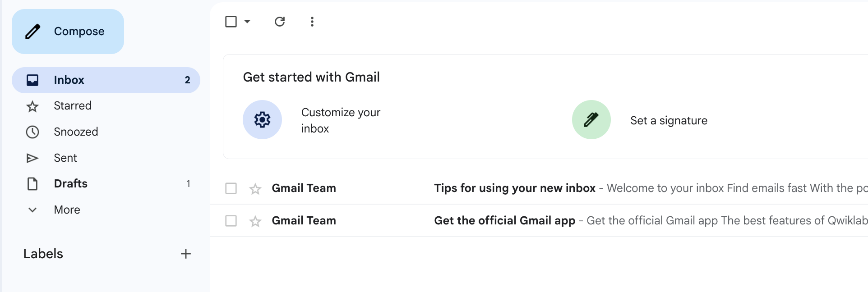The height and width of the screenshot is (292, 868).
Task: Click the Sent arrow icon
Action: point(32,158)
